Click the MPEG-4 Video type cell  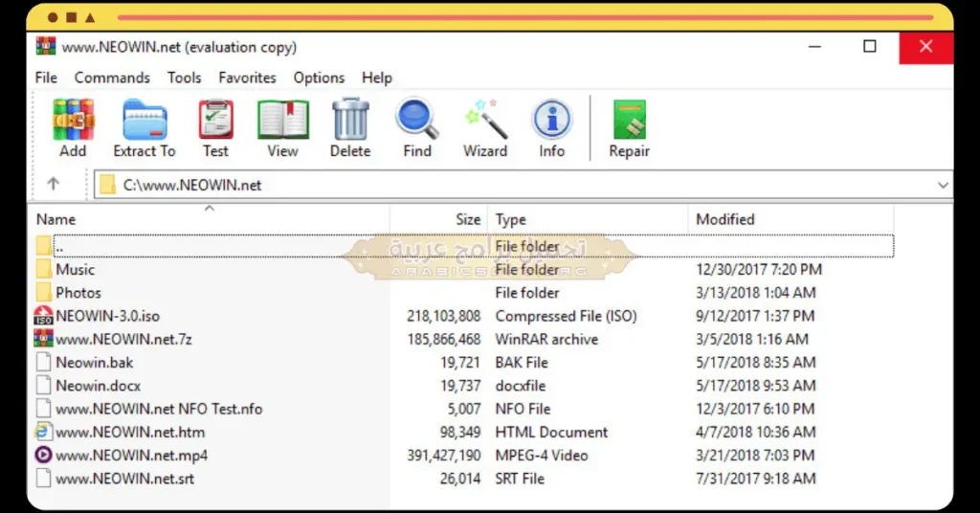(542, 455)
